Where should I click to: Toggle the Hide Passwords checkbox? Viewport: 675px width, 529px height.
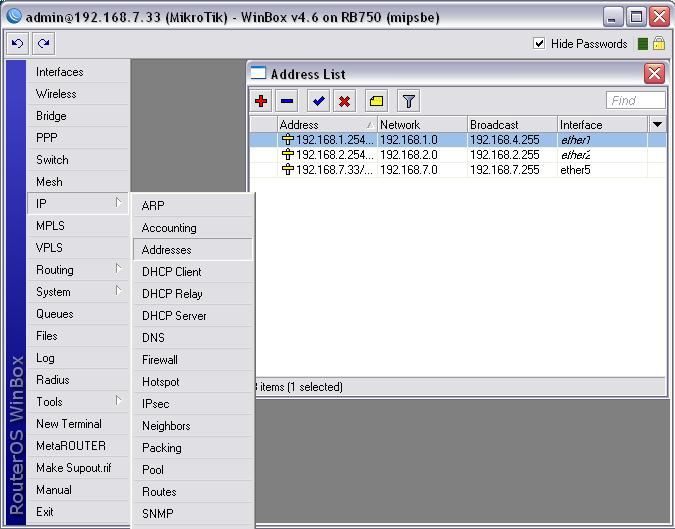click(539, 43)
